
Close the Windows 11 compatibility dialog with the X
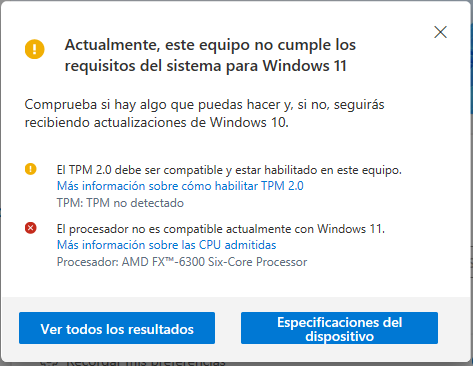tap(440, 32)
